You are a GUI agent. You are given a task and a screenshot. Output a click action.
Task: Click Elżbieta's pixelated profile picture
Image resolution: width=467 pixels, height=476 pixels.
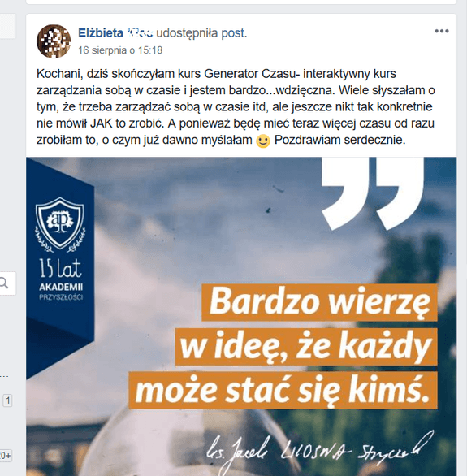tap(54, 41)
